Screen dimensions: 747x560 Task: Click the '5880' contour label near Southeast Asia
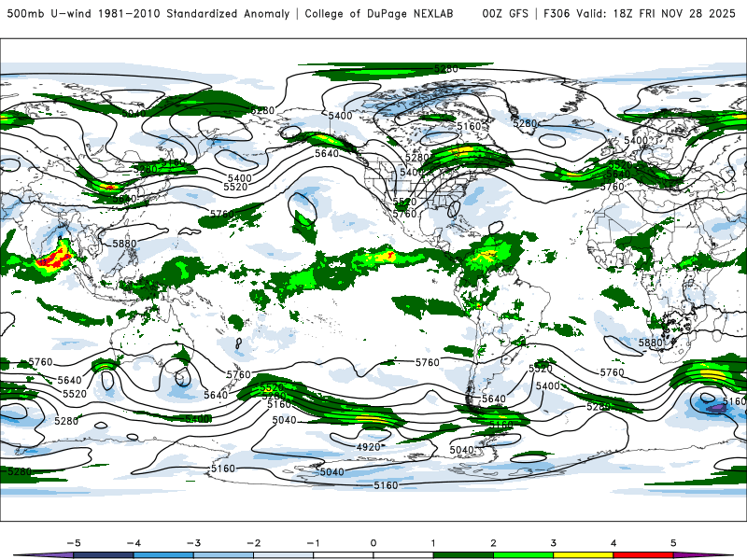click(x=124, y=244)
